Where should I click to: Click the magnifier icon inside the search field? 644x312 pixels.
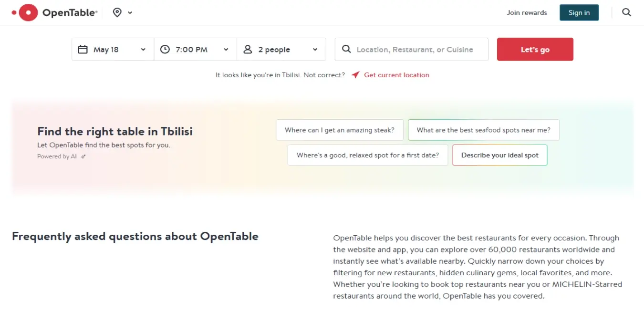(346, 49)
